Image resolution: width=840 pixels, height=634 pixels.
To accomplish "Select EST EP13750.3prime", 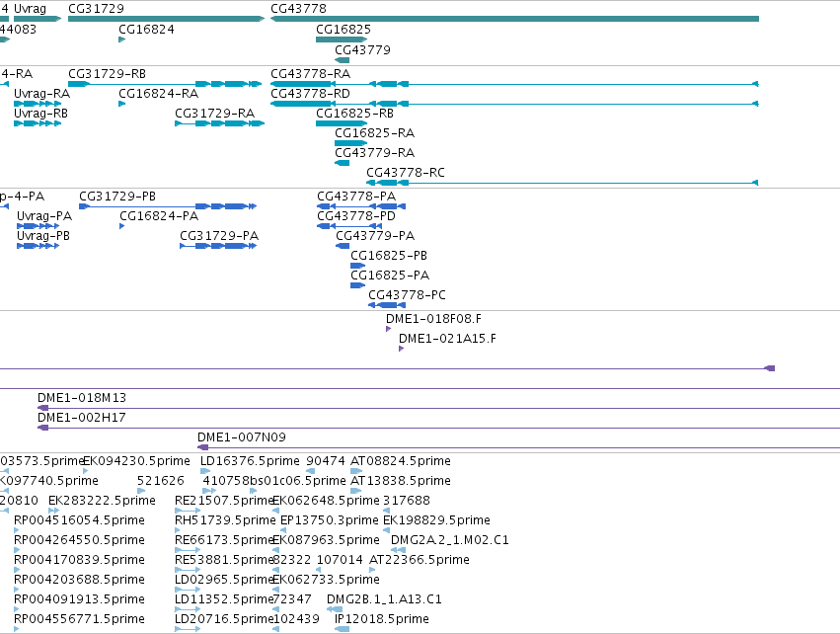I will (283, 530).
